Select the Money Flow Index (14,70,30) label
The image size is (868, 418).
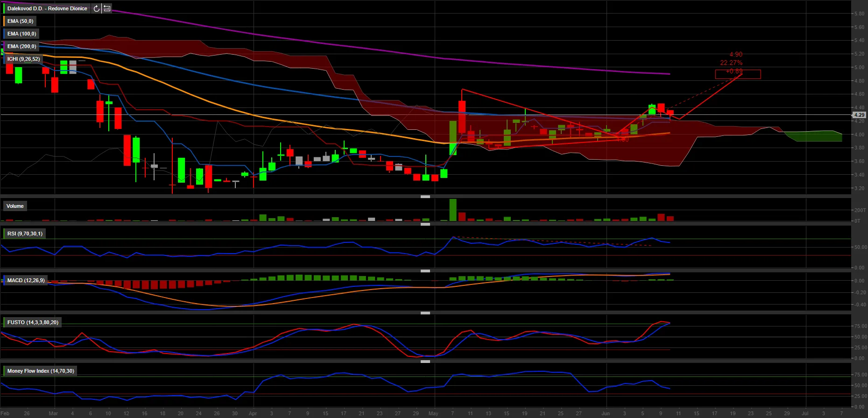[x=41, y=371]
